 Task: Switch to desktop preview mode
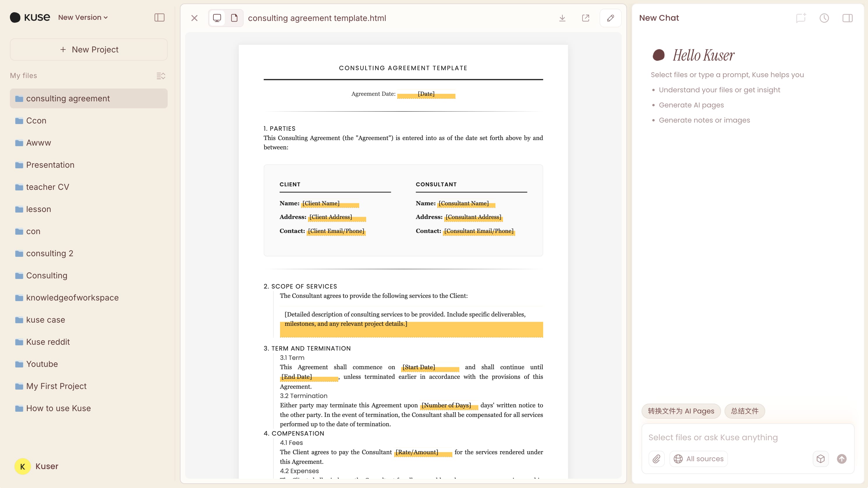217,18
